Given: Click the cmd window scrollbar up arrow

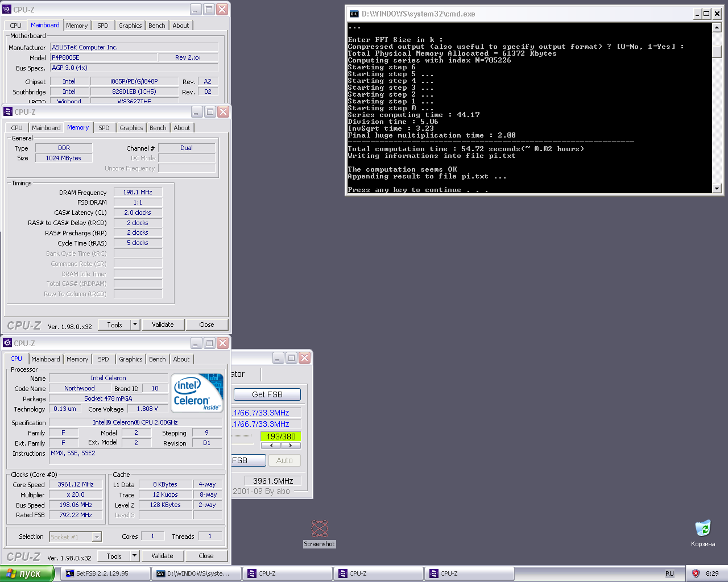Looking at the screenshot, I should coord(717,27).
